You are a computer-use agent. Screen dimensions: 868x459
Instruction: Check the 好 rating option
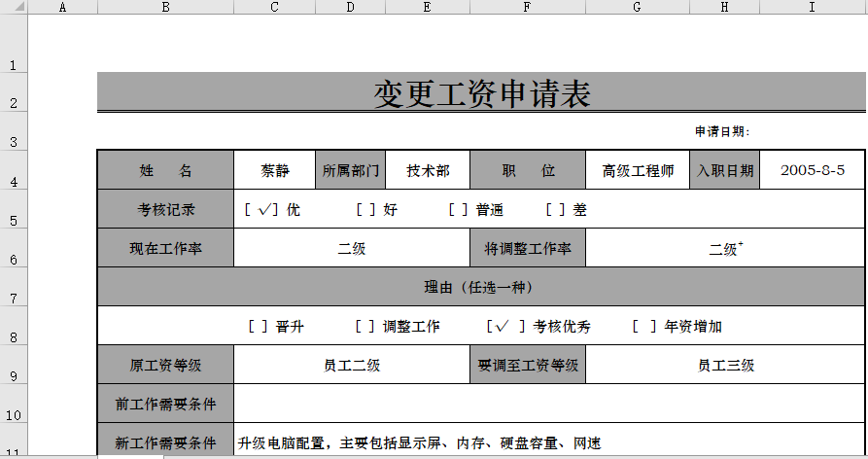pyautogui.click(x=366, y=209)
